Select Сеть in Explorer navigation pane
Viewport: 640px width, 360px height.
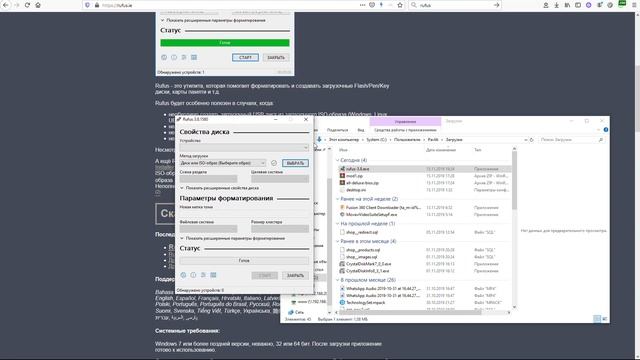[299, 312]
